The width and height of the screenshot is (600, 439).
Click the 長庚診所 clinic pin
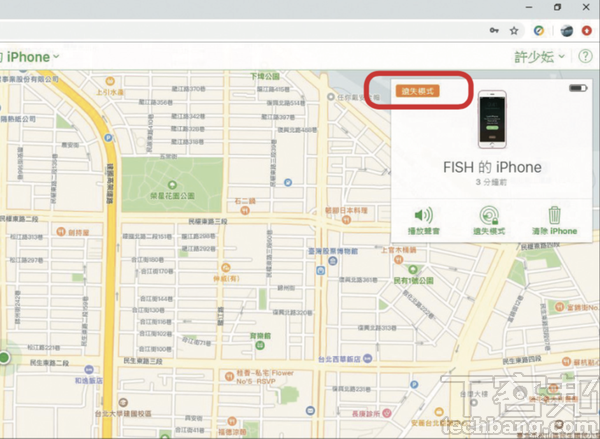[387, 413]
